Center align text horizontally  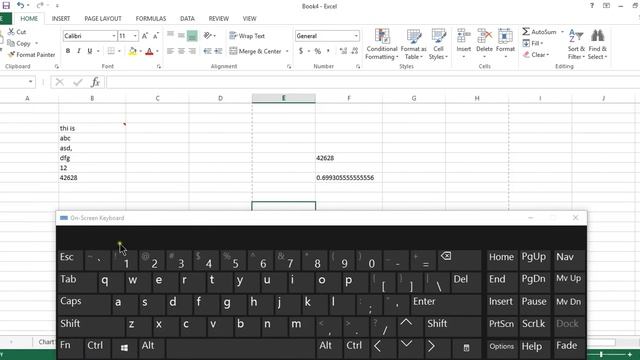(x=181, y=51)
